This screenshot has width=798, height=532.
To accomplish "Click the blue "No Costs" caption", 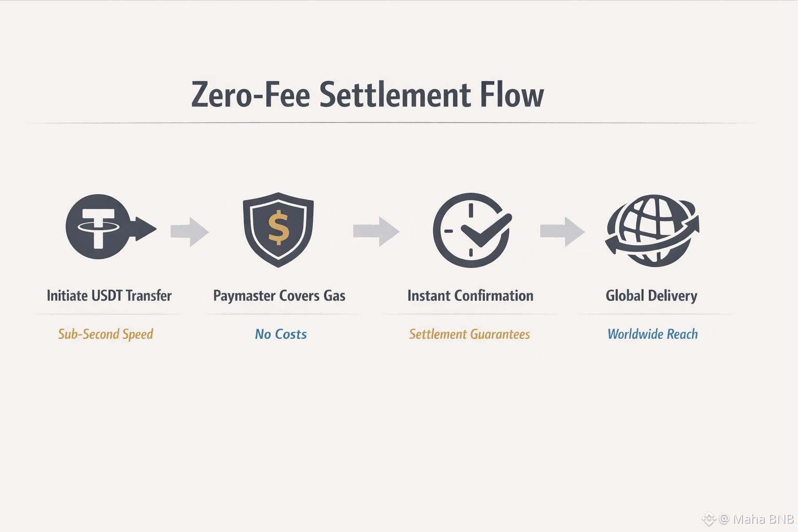I will [281, 334].
